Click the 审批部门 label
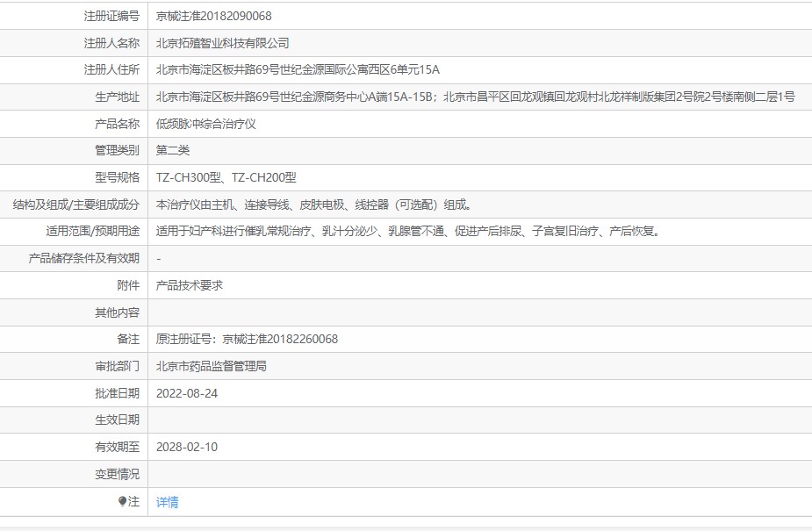The height and width of the screenshot is (531, 812). [x=118, y=366]
